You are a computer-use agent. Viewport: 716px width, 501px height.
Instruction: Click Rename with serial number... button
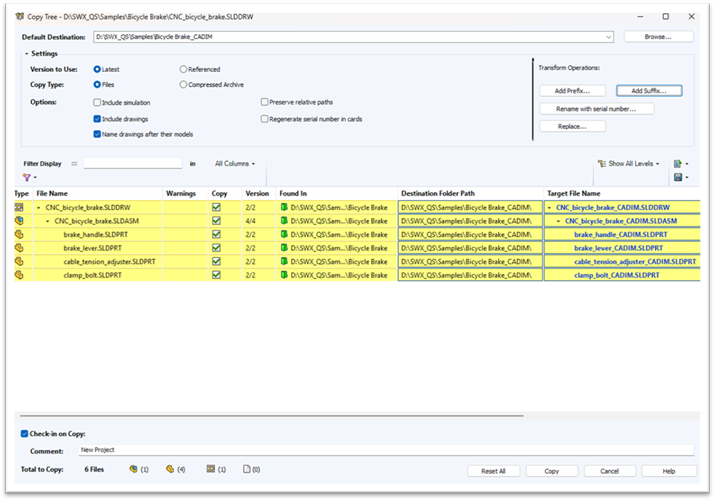(596, 109)
